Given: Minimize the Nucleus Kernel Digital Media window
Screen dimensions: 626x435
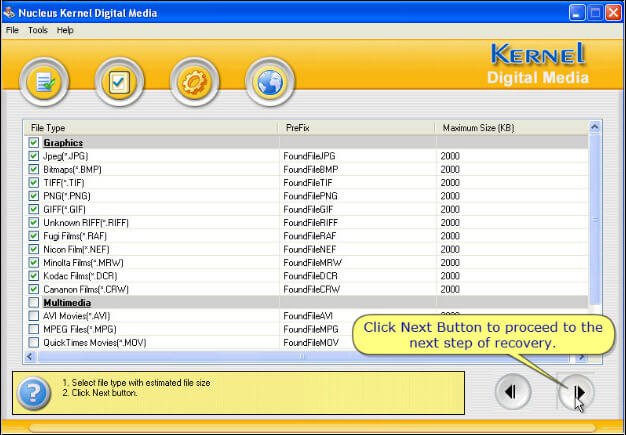Looking at the screenshot, I should click(576, 13).
